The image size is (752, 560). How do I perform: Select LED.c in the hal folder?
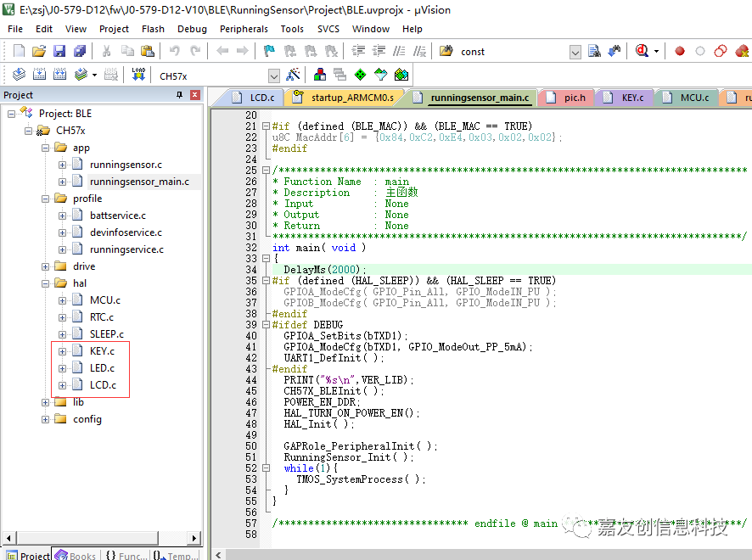point(102,368)
